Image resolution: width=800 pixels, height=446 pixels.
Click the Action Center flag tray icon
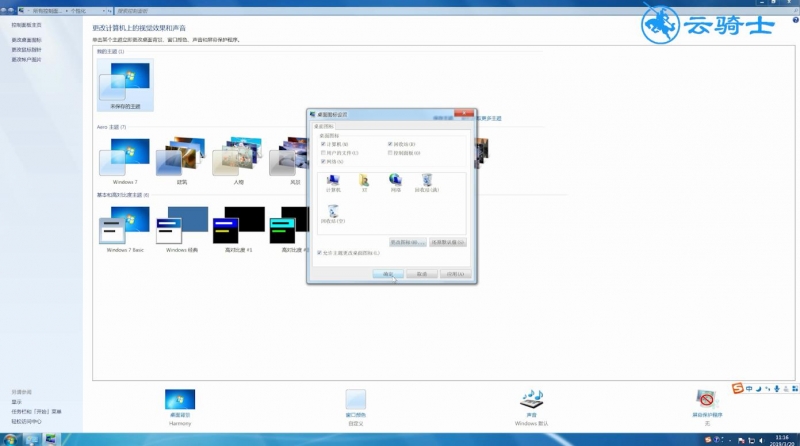coord(741,440)
